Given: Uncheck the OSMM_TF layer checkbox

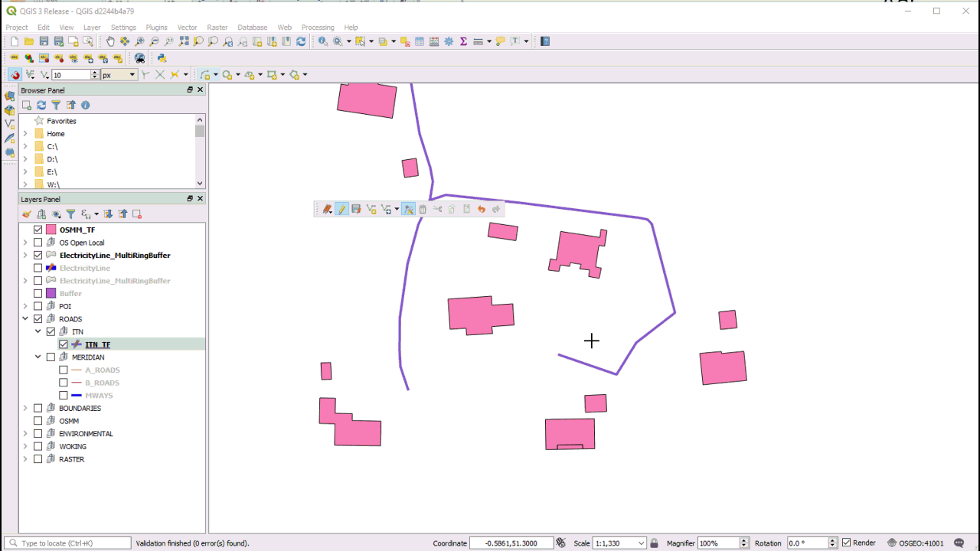Looking at the screenshot, I should tap(38, 230).
